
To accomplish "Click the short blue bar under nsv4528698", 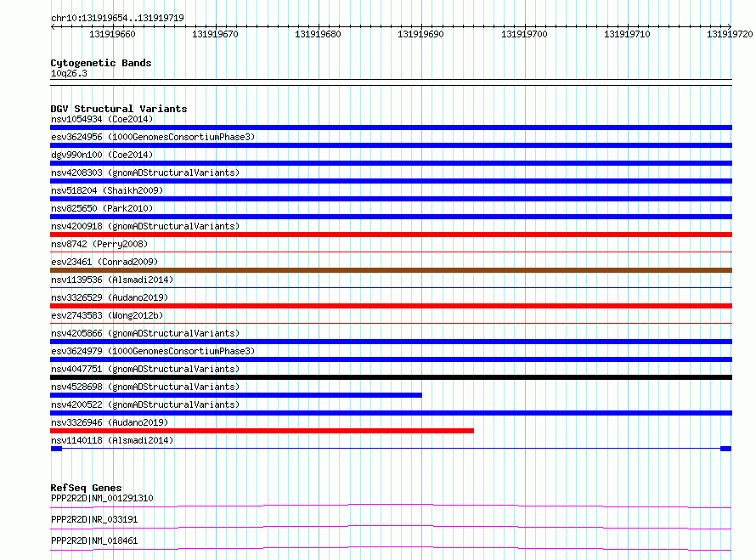I will tap(236, 395).
